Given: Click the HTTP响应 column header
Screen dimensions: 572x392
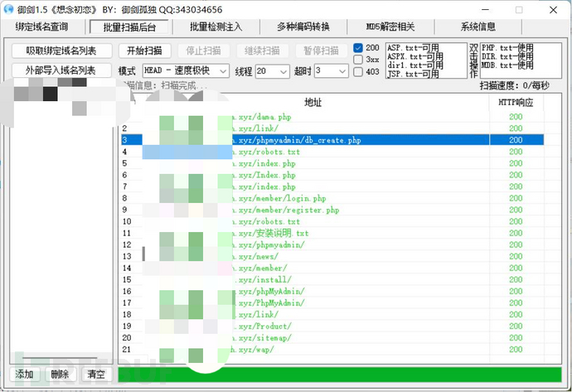Looking at the screenshot, I should click(x=516, y=103).
